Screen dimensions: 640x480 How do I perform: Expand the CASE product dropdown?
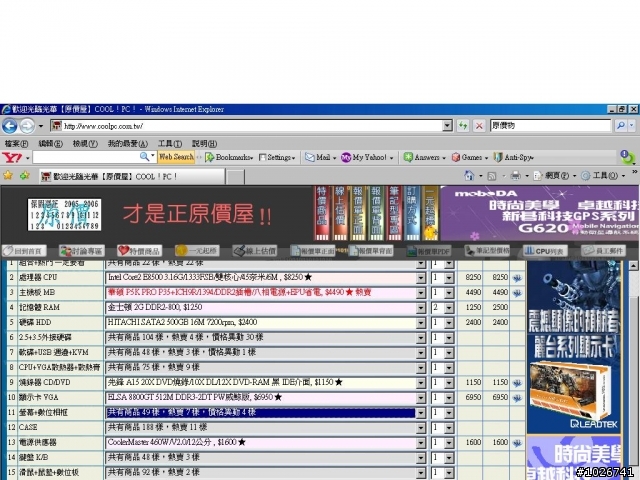pyautogui.click(x=420, y=428)
